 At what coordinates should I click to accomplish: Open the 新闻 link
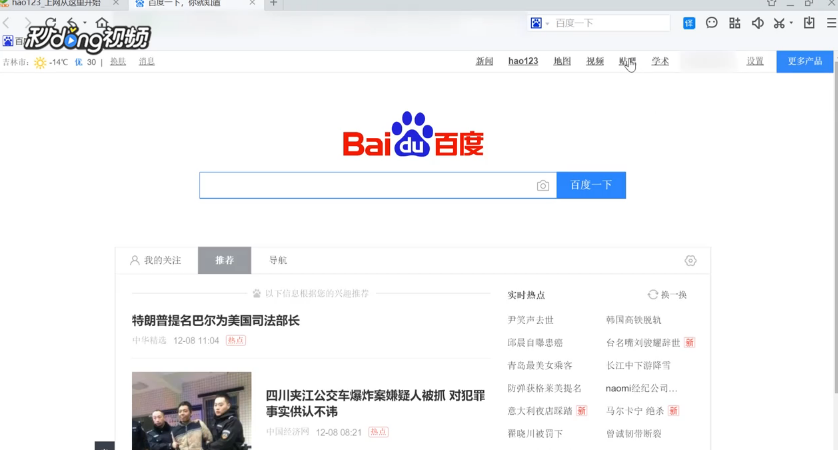pyautogui.click(x=484, y=61)
